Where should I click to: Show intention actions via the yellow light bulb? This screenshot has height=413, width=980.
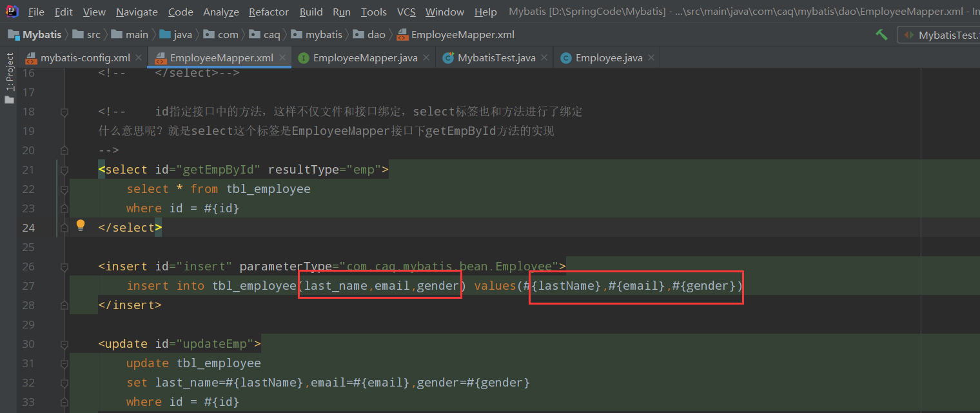(81, 225)
